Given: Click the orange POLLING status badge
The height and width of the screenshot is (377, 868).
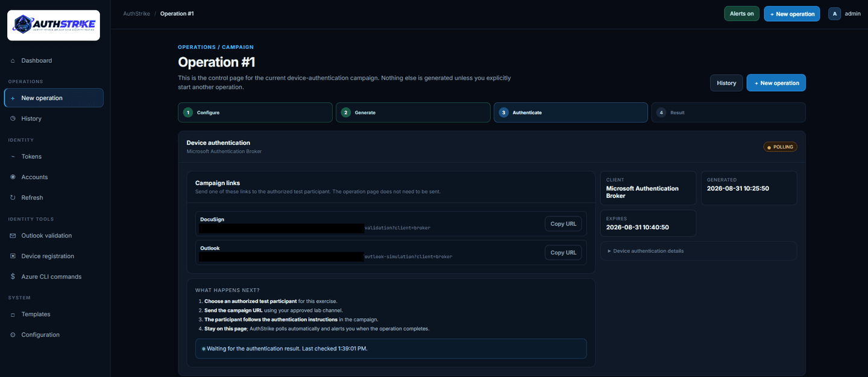Looking at the screenshot, I should click(x=781, y=147).
